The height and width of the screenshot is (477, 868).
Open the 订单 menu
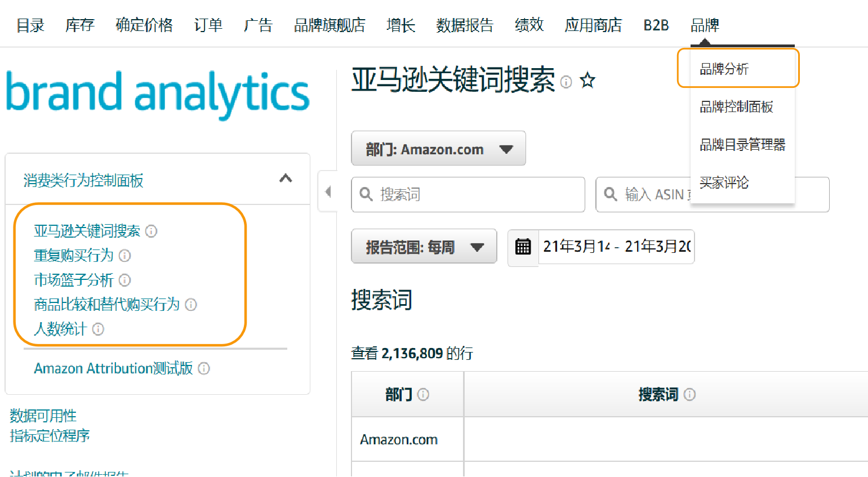tap(208, 25)
